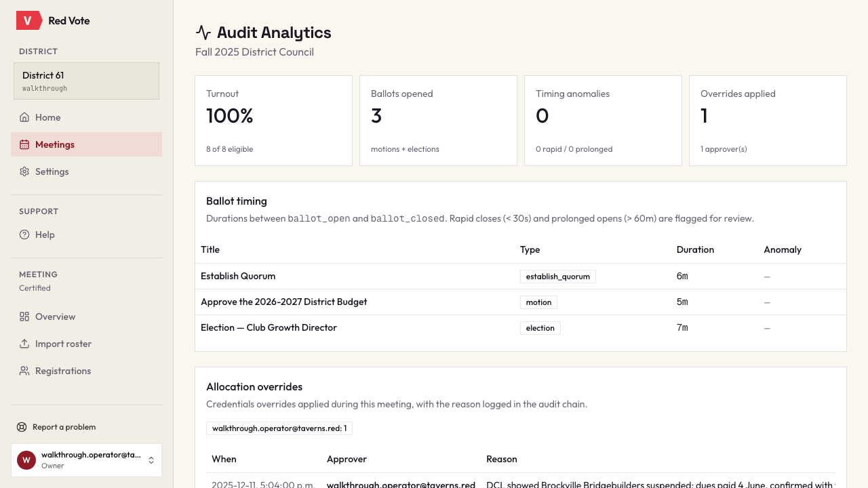
Task: Click Approve the 2026-2027 District Budget title
Action: click(x=283, y=302)
